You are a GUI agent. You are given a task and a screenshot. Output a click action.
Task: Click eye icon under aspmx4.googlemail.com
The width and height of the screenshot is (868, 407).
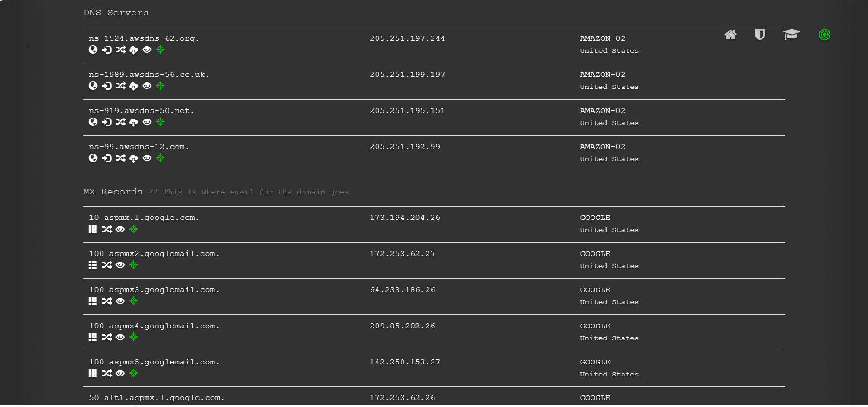pyautogui.click(x=120, y=337)
